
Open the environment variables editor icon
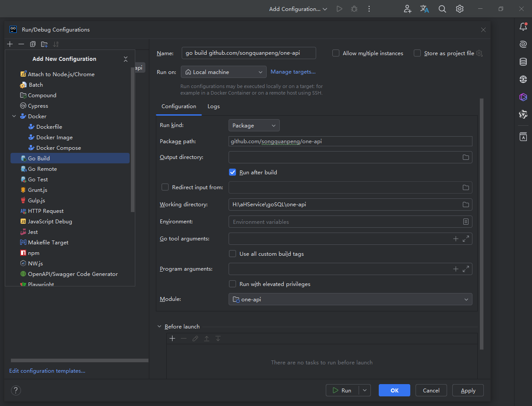tap(466, 222)
